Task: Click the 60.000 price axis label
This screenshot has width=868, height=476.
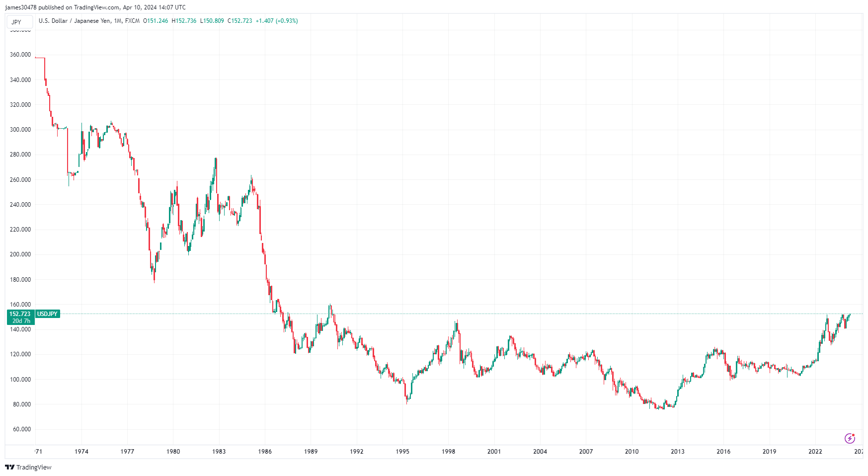Action: pos(22,429)
